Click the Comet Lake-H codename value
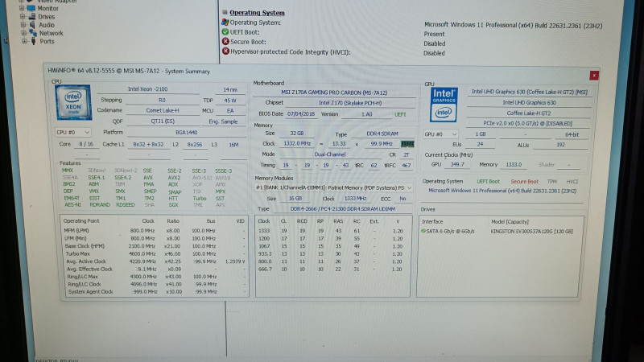 (x=163, y=110)
